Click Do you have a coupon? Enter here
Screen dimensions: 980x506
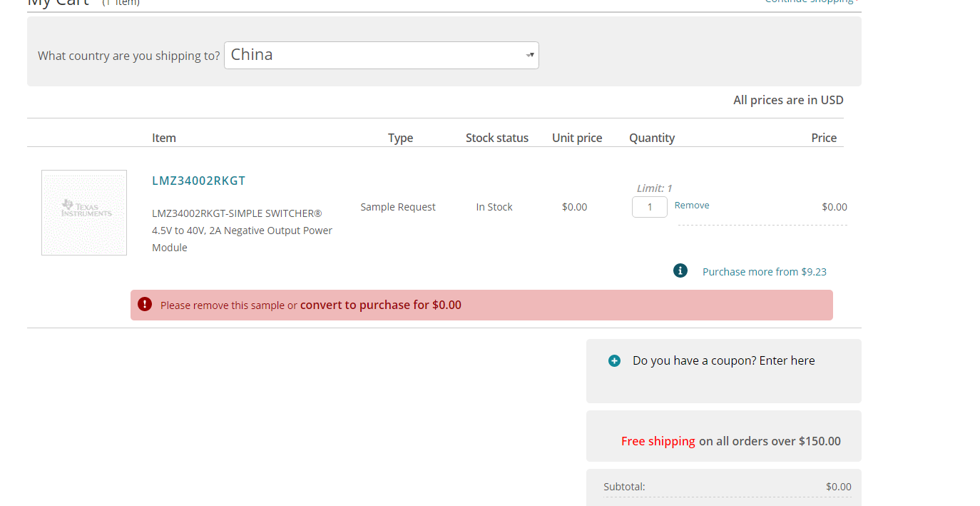pyautogui.click(x=723, y=360)
